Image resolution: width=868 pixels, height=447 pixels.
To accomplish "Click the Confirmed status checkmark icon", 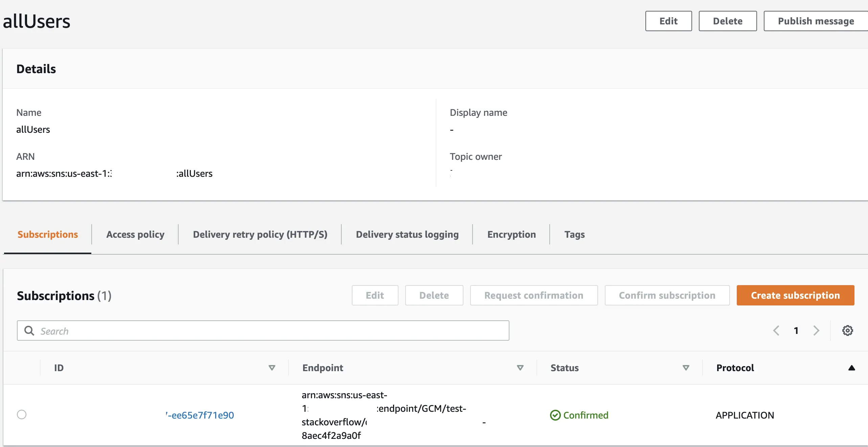I will click(x=555, y=415).
